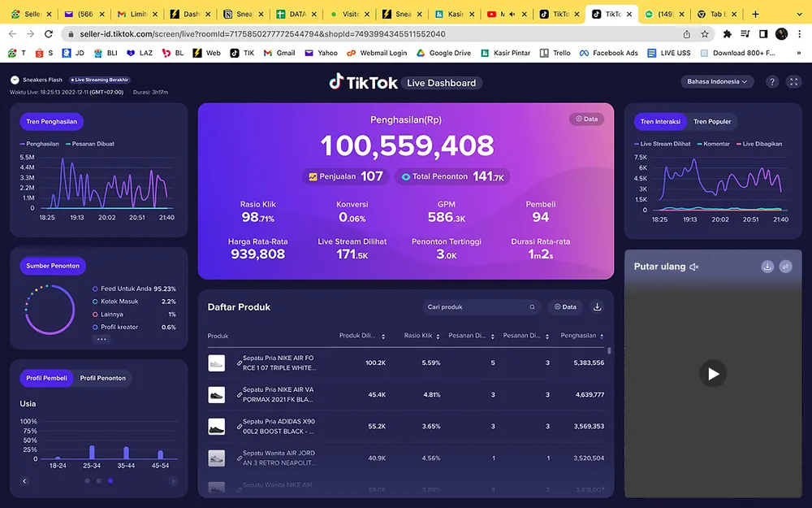The height and width of the screenshot is (508, 812).
Task: Focus the Cari produk search field
Action: [482, 307]
